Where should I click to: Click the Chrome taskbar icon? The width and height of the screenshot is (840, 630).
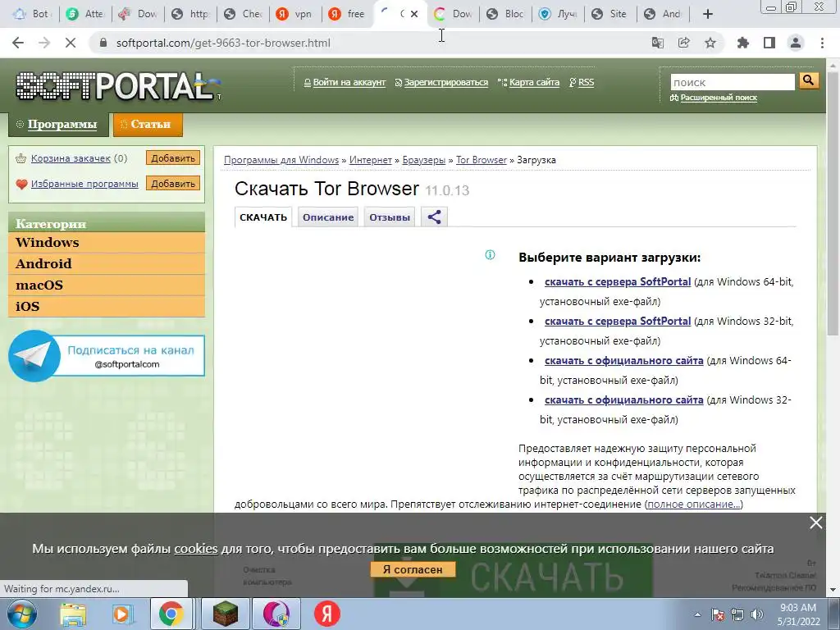[x=171, y=614]
